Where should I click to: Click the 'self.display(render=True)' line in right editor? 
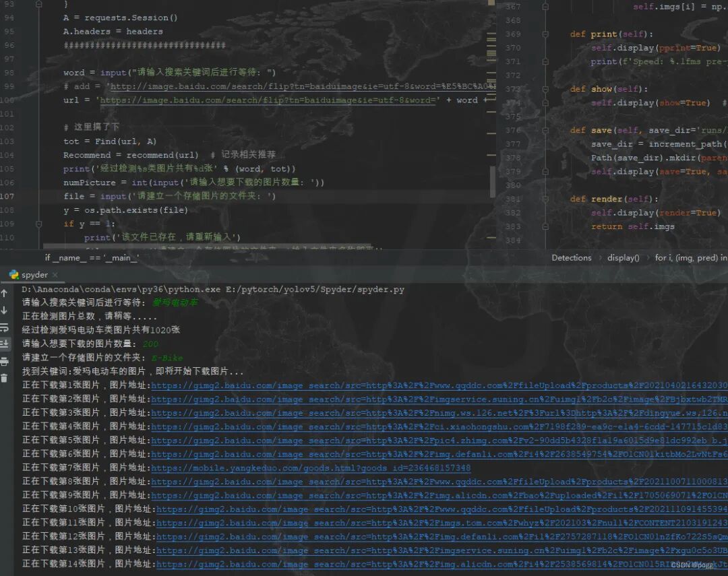tap(655, 213)
